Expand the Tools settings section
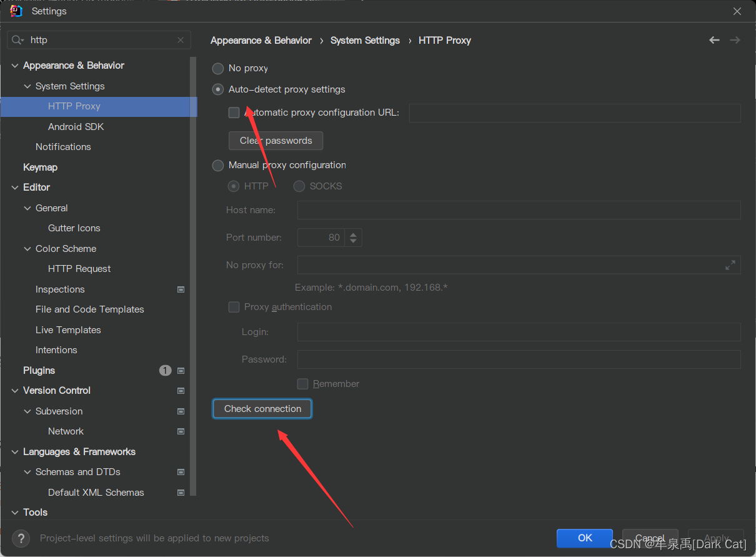Image resolution: width=756 pixels, height=557 pixels. (x=15, y=513)
